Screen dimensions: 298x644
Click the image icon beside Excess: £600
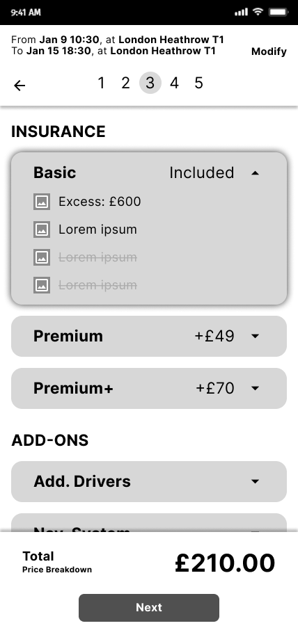[42, 202]
